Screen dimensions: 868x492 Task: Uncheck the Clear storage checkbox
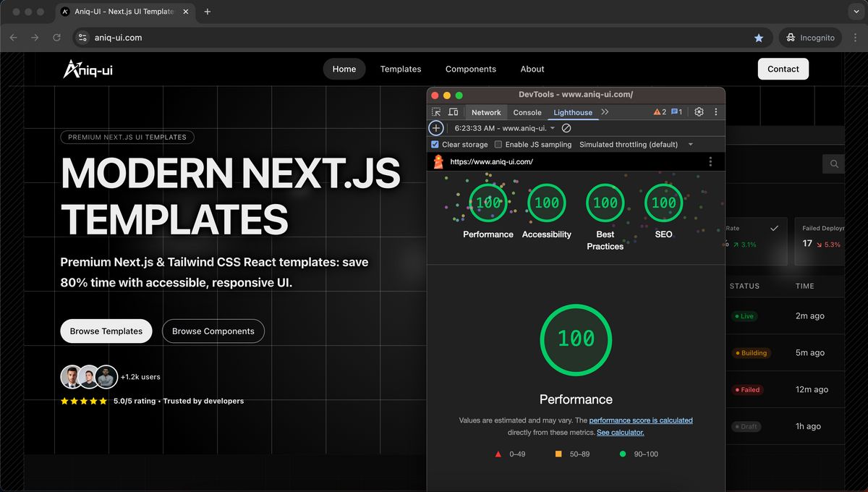[435, 144]
